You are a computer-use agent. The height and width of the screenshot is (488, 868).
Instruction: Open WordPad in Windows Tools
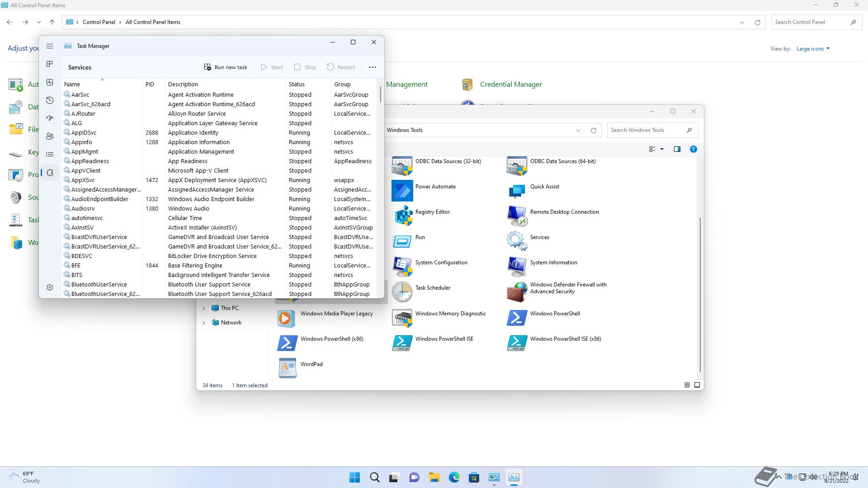point(301,368)
